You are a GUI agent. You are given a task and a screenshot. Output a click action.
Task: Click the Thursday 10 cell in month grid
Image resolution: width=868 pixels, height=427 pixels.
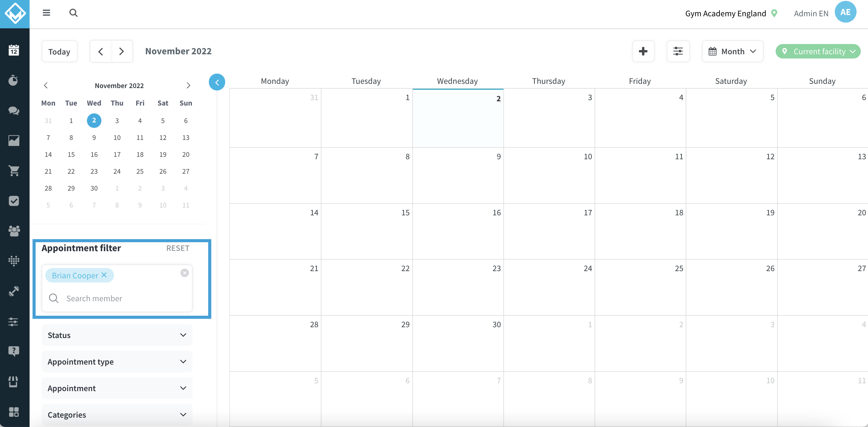[549, 176]
